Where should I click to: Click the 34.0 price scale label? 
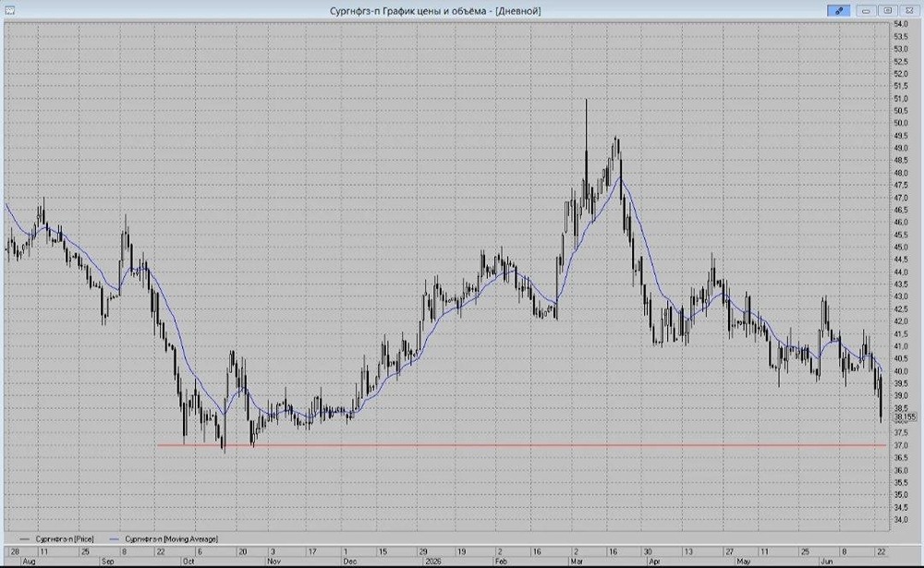click(900, 520)
